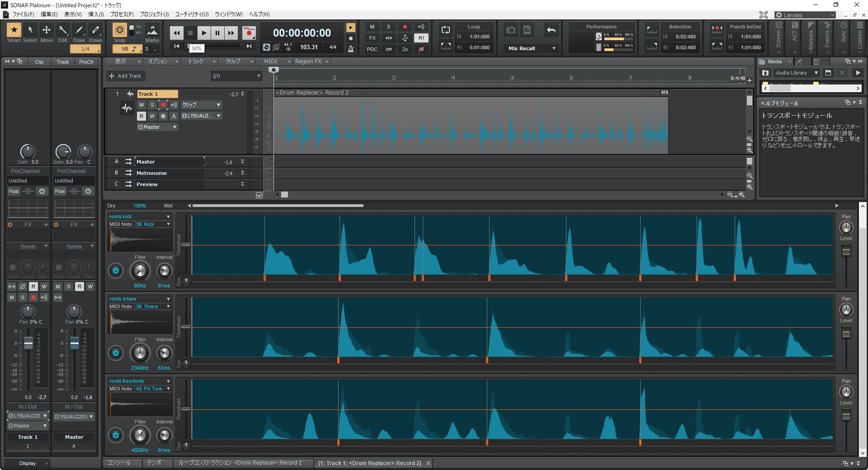This screenshot has width=868, height=470.
Task: Select the Smart tool
Action: 14,30
